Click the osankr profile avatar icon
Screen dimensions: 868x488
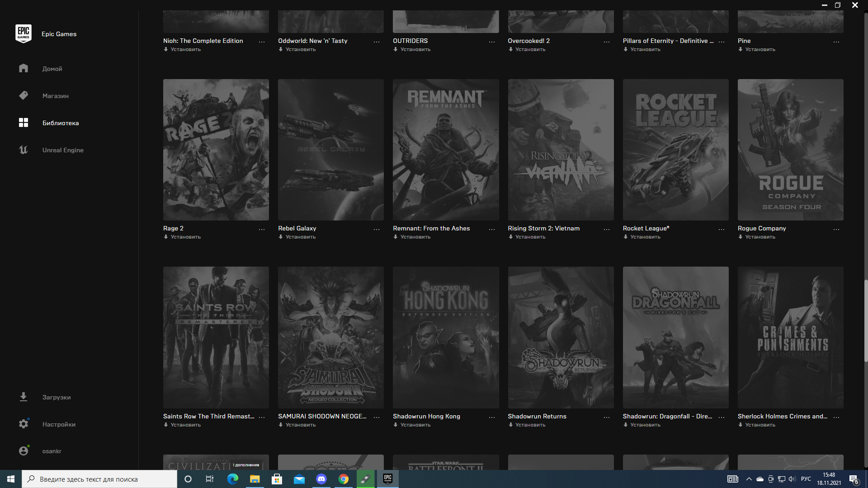click(24, 451)
